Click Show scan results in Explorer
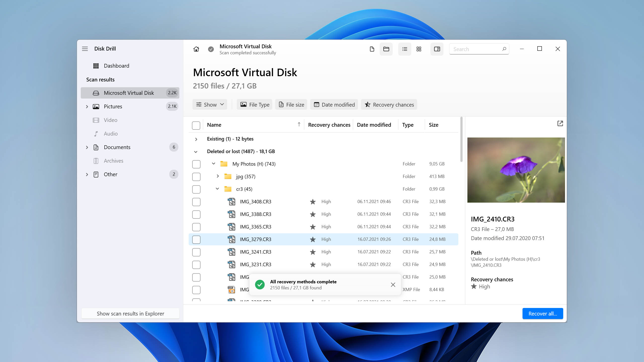Screen dimensions: 644x362 coord(131,313)
